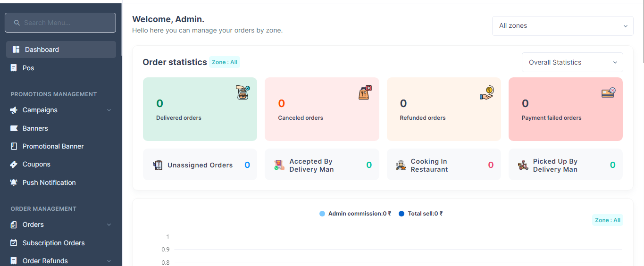This screenshot has width=644, height=266.
Task: Click the Push Notification bell icon
Action: pos(14,183)
